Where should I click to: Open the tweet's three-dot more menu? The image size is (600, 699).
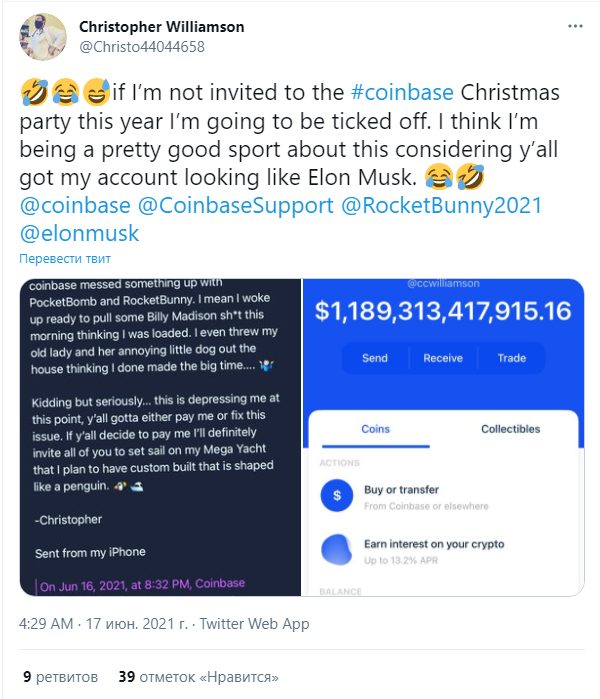pos(575,26)
